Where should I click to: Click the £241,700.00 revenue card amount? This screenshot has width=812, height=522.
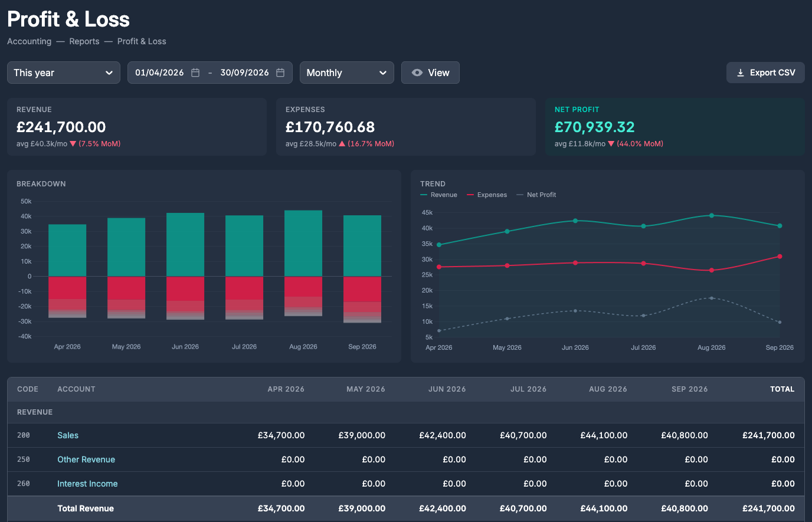pyautogui.click(x=61, y=127)
